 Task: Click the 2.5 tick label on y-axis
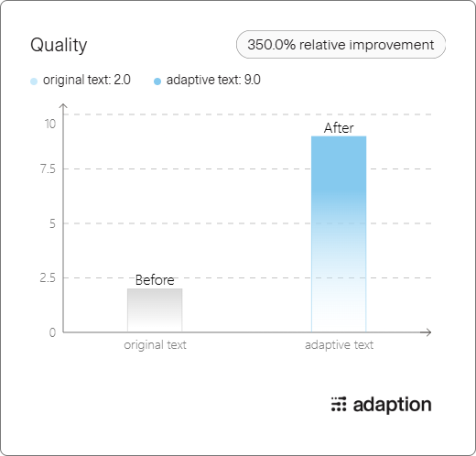pyautogui.click(x=48, y=278)
